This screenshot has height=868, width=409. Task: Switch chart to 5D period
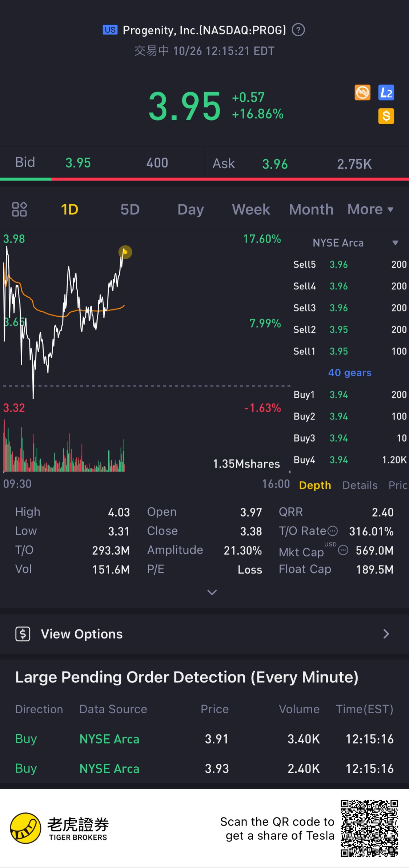point(130,210)
